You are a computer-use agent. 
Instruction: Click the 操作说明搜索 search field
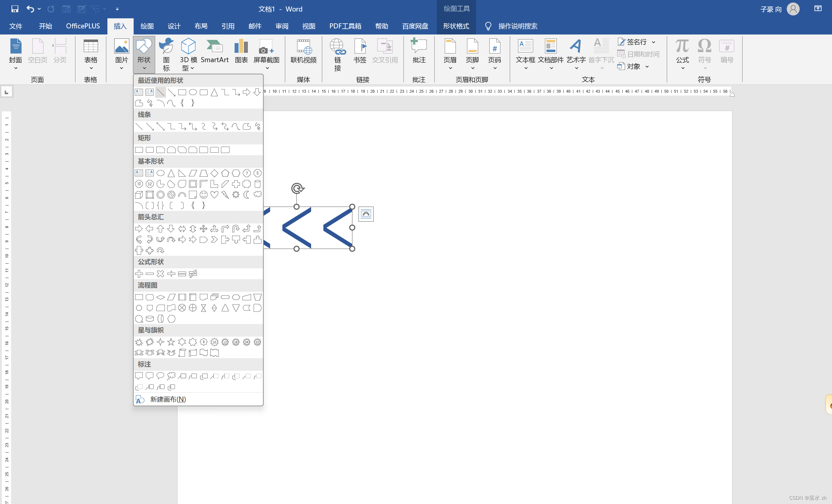(x=517, y=26)
